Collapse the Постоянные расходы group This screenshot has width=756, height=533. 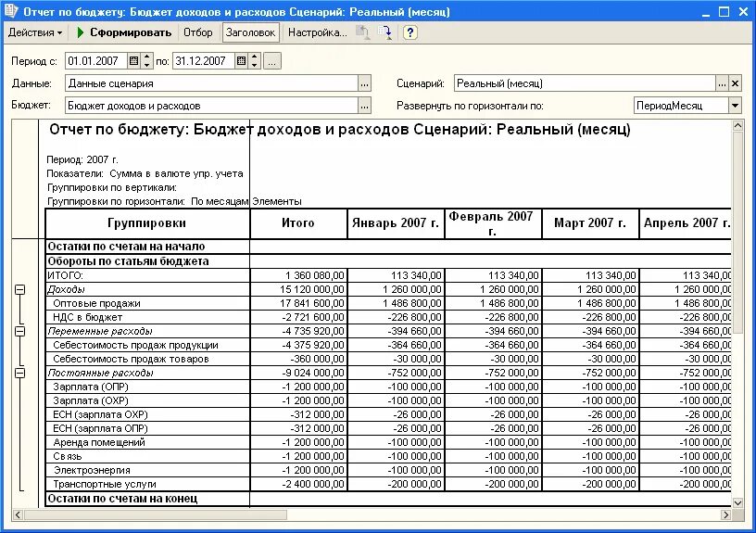coord(19,373)
